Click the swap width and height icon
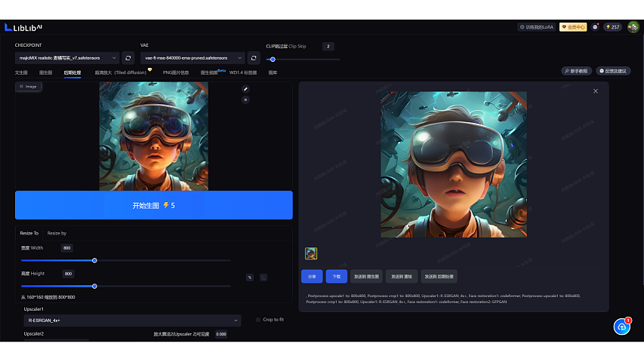Image resolution: width=644 pixels, height=362 pixels. (x=250, y=278)
